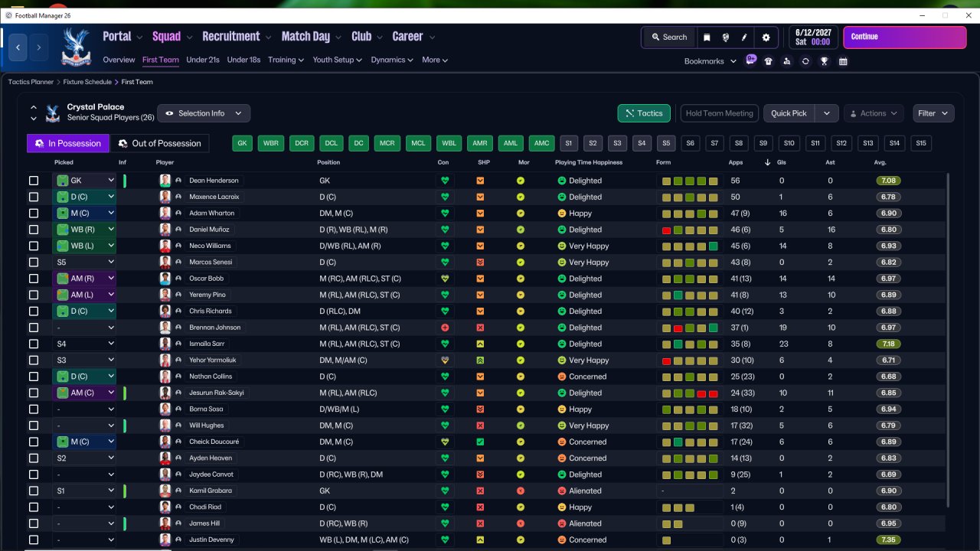The height and width of the screenshot is (551, 980).
Task: Open the calendar schedule icon
Action: pos(843,61)
